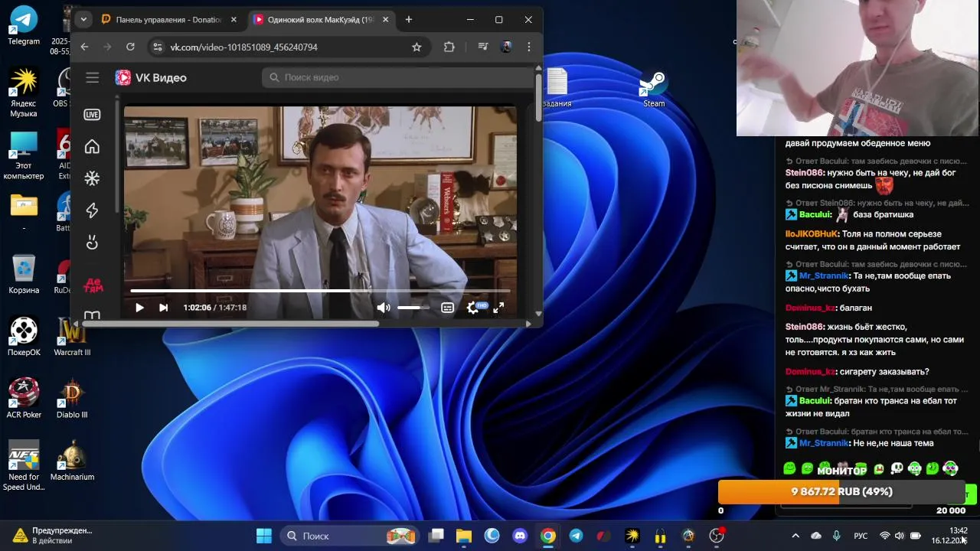The width and height of the screenshot is (980, 551).
Task: Open the bunny face sidebar section
Action: pos(92,243)
